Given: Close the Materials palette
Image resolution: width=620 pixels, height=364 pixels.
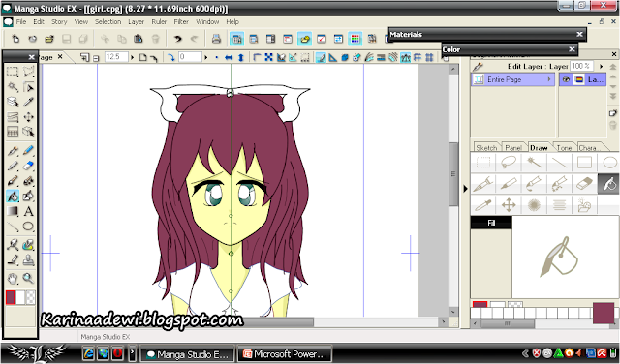Looking at the screenshot, I should (579, 35).
